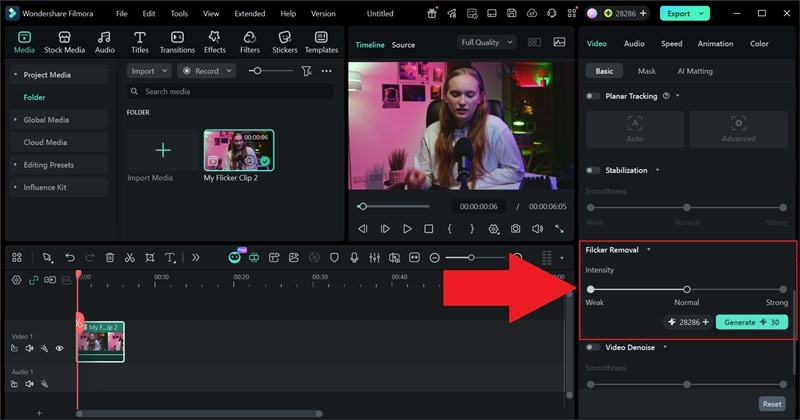Screen dimensions: 800x420
Task: Click the Titles icon
Action: click(140, 41)
